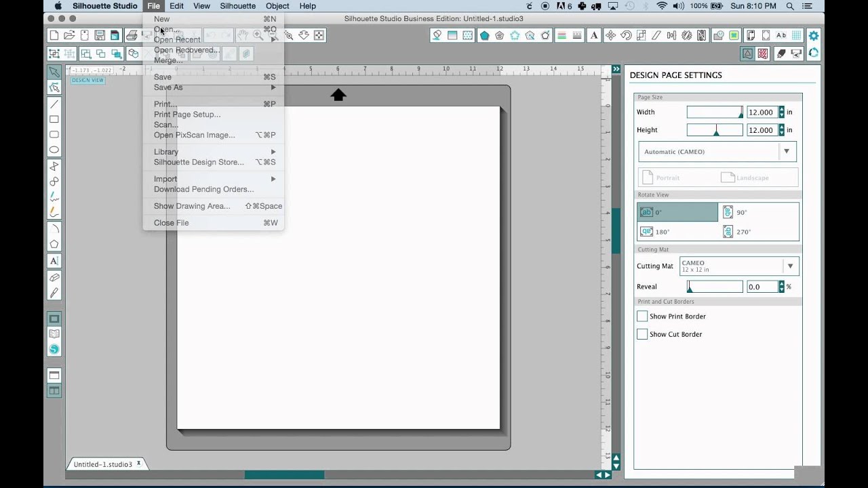This screenshot has height=488, width=868.
Task: Select the Draw Smooth Freehand tool
Action: pos(54,212)
